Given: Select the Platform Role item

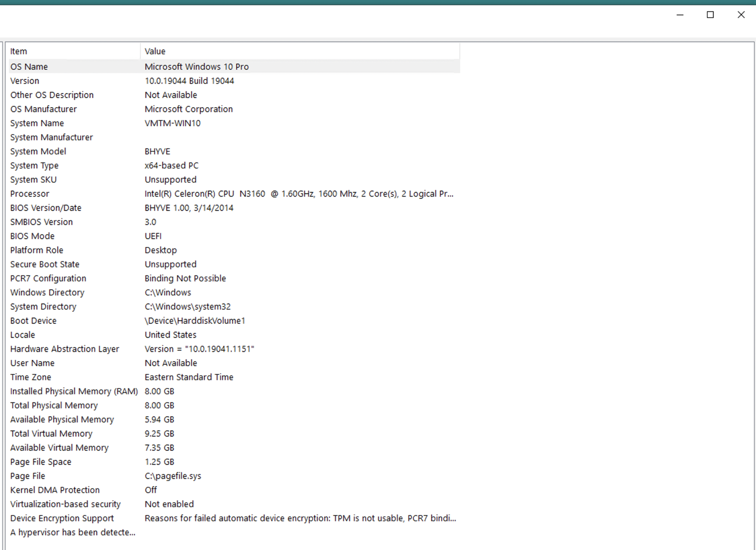Looking at the screenshot, I should 37,250.
